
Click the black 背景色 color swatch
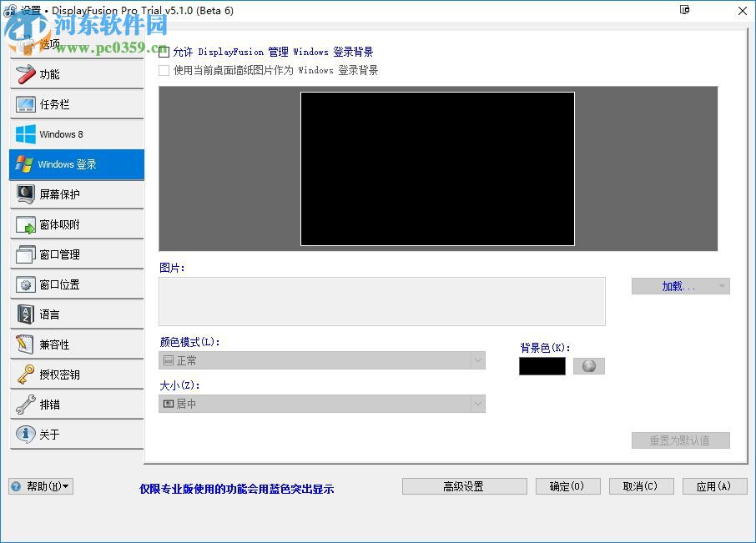pos(542,365)
